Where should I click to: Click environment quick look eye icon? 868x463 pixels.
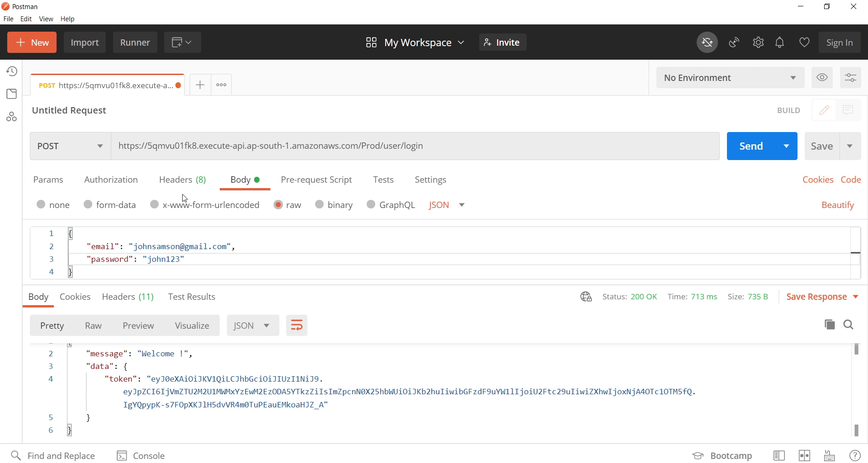click(x=822, y=78)
